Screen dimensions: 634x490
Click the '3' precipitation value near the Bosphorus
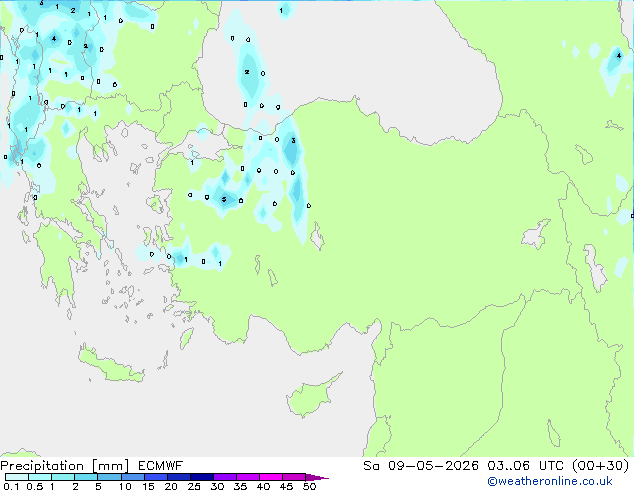[293, 140]
